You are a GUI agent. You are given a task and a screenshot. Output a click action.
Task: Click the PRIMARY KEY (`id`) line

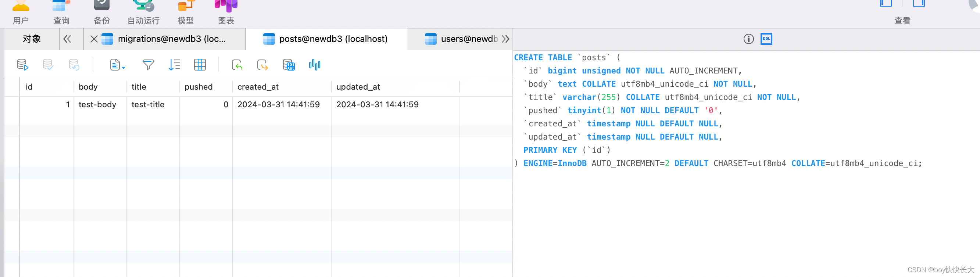click(567, 150)
